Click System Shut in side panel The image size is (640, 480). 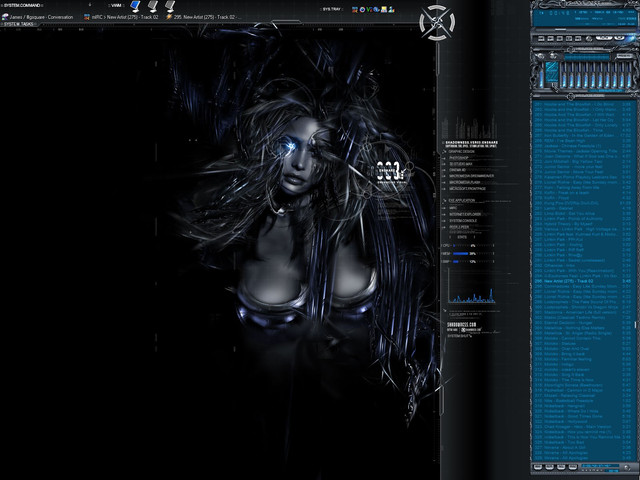point(460,336)
